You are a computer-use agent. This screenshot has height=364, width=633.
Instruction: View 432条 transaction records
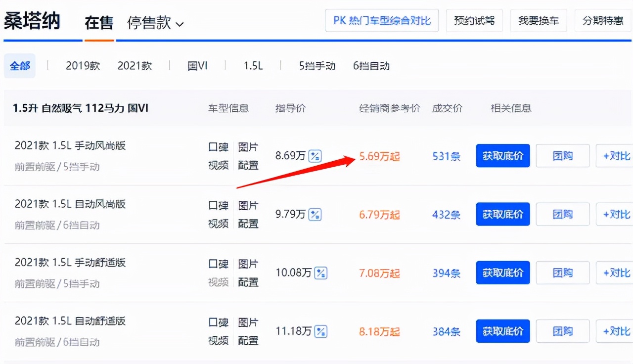tap(447, 215)
